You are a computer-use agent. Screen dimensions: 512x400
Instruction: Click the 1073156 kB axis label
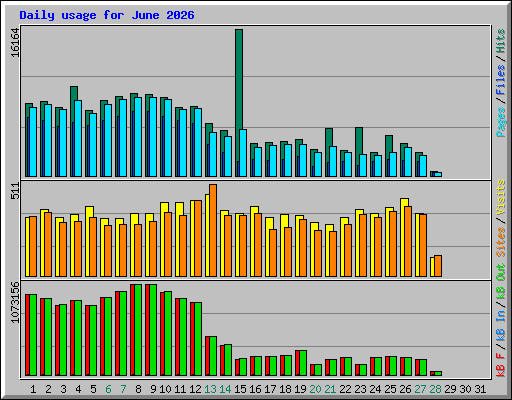pos(15,302)
